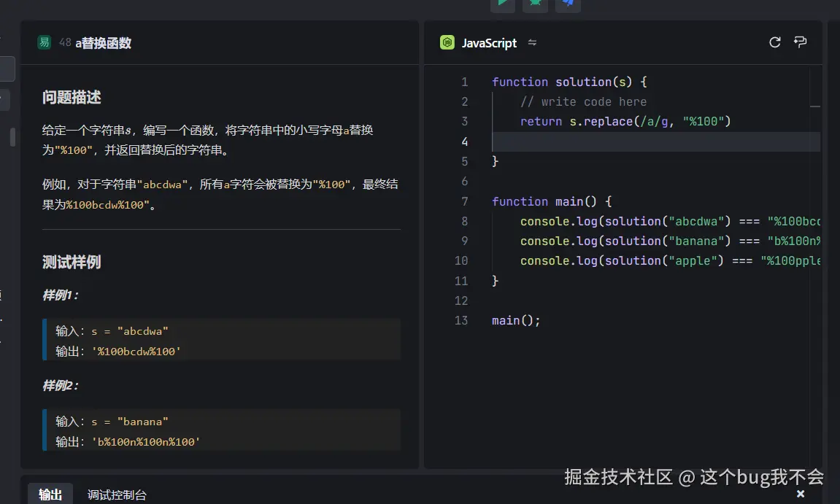
Task: Select the problem title a替换函数
Action: [x=103, y=42]
